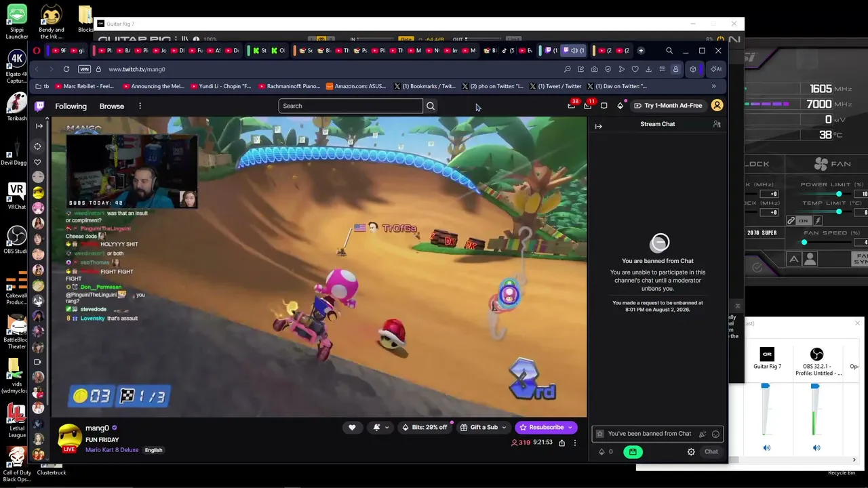Open mang0 channel name link
This screenshot has height=488, width=868.
pos(97,428)
